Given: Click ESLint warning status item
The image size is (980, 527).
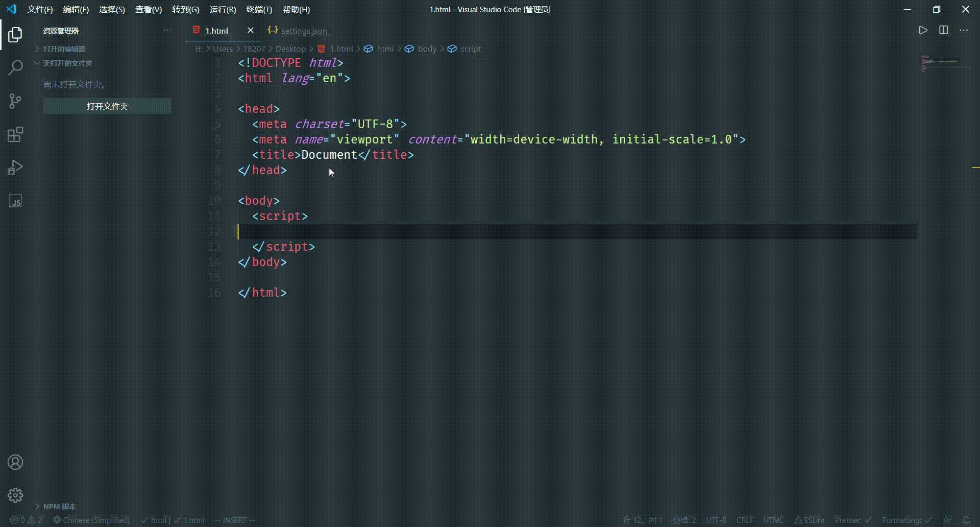Looking at the screenshot, I should tap(809, 520).
